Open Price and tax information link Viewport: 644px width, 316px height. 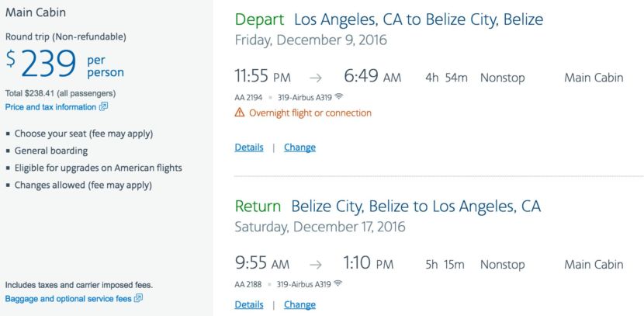pyautogui.click(x=50, y=107)
